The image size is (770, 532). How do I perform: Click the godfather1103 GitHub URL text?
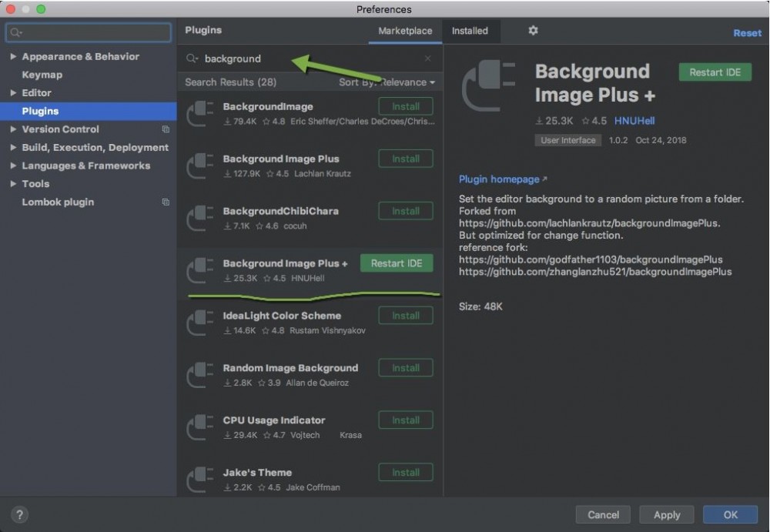pyautogui.click(x=591, y=259)
